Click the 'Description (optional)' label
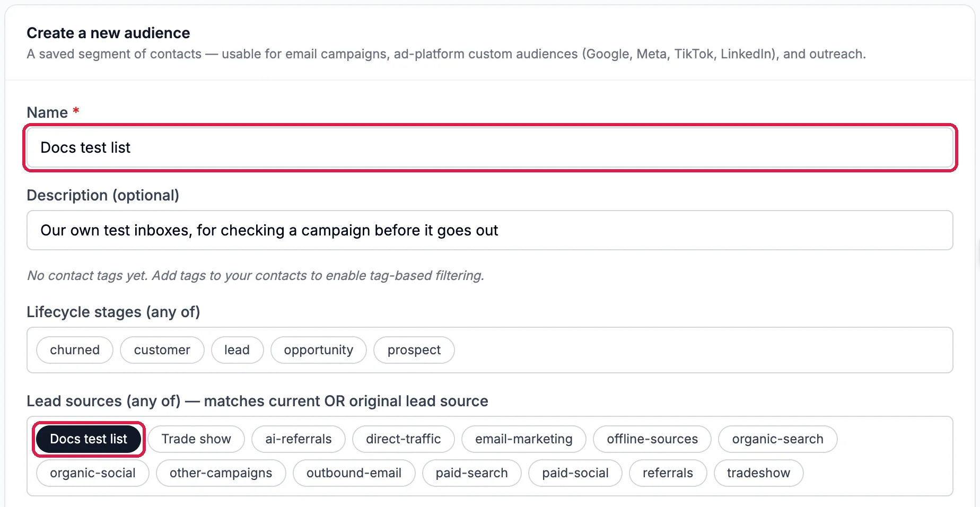The height and width of the screenshot is (507, 980). [103, 195]
